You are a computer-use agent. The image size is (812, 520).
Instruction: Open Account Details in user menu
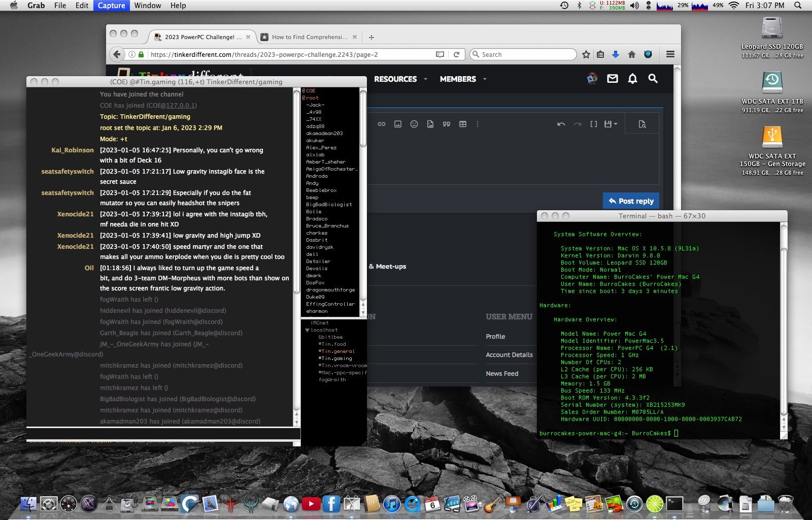pyautogui.click(x=509, y=355)
